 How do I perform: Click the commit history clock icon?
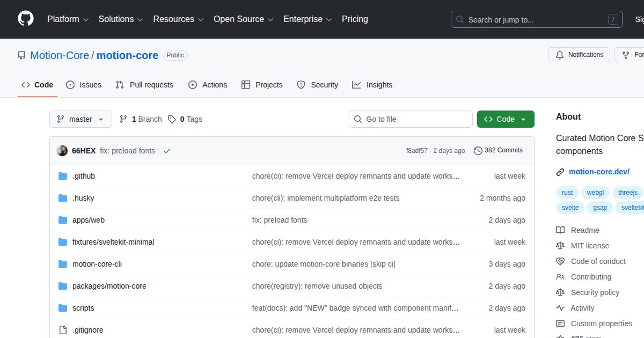[x=478, y=151]
